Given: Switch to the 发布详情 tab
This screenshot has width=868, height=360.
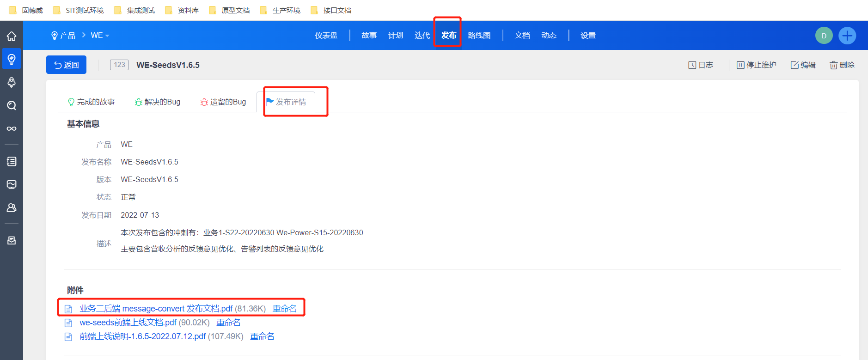Looking at the screenshot, I should pos(286,102).
